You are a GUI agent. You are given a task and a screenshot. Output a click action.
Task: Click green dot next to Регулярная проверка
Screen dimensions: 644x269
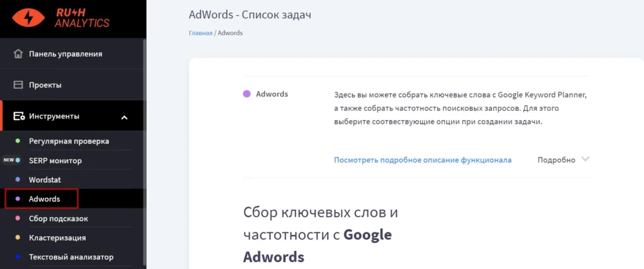click(18, 141)
